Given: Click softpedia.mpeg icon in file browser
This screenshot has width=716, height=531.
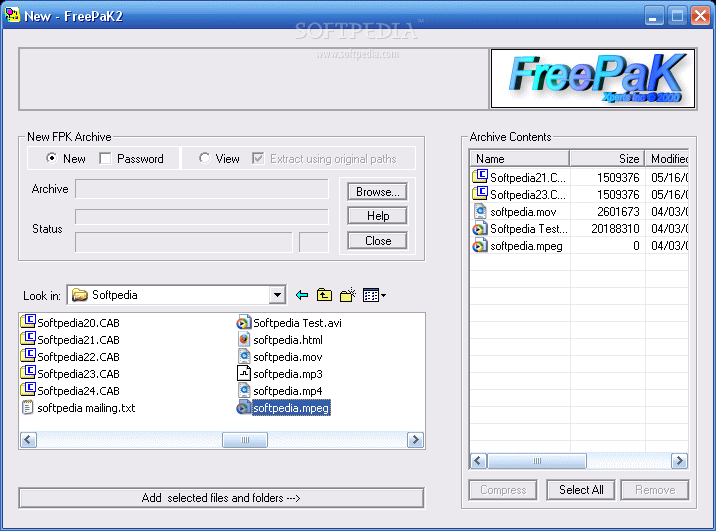Looking at the screenshot, I should (244, 407).
